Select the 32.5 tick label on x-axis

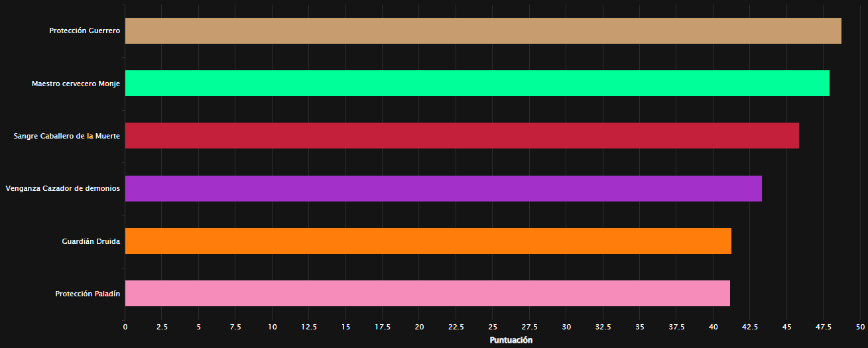[603, 327]
